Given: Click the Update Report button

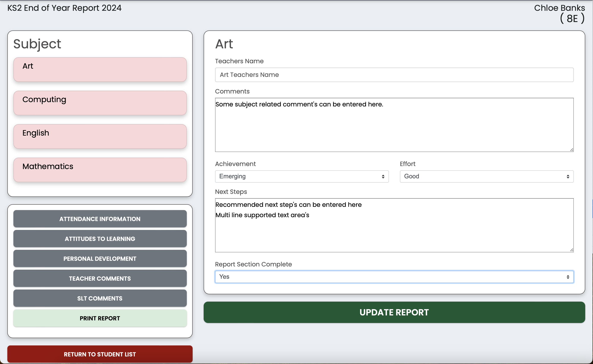Looking at the screenshot, I should (x=394, y=312).
